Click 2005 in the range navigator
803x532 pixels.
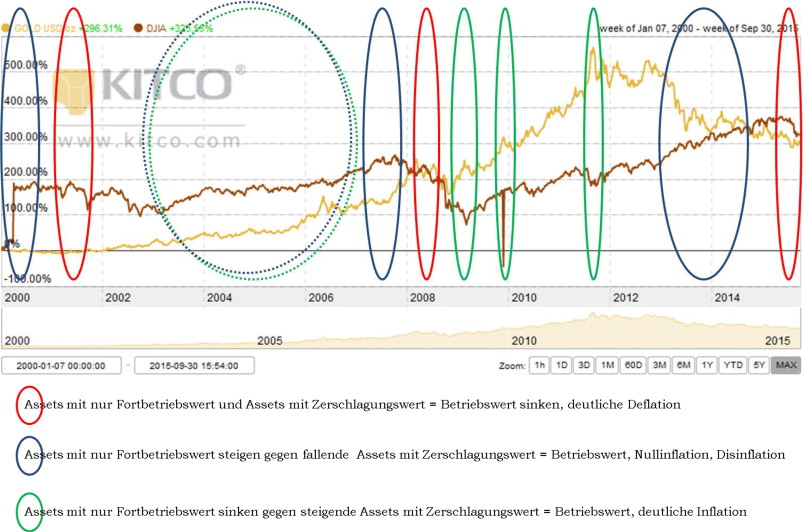pyautogui.click(x=270, y=340)
